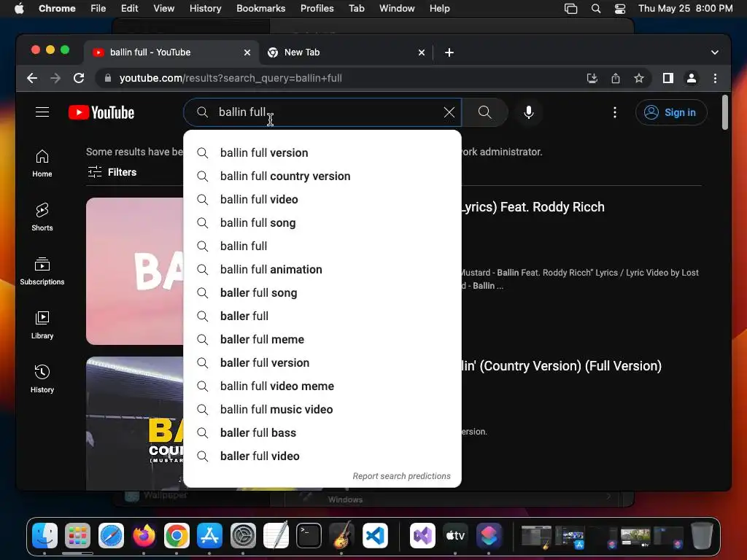Click the share page icon in address bar
The image size is (747, 560).
tap(616, 78)
